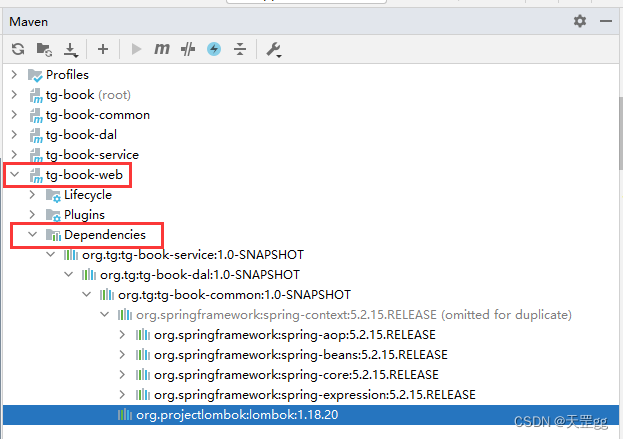Collapse spring-context dependency chevron
Screen dimensions: 623x439
(104, 314)
